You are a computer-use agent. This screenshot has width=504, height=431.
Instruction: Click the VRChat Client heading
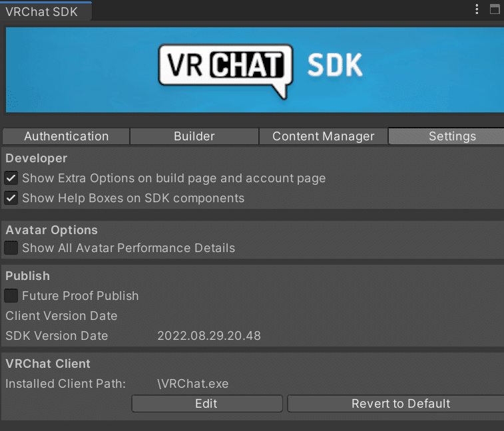(48, 364)
